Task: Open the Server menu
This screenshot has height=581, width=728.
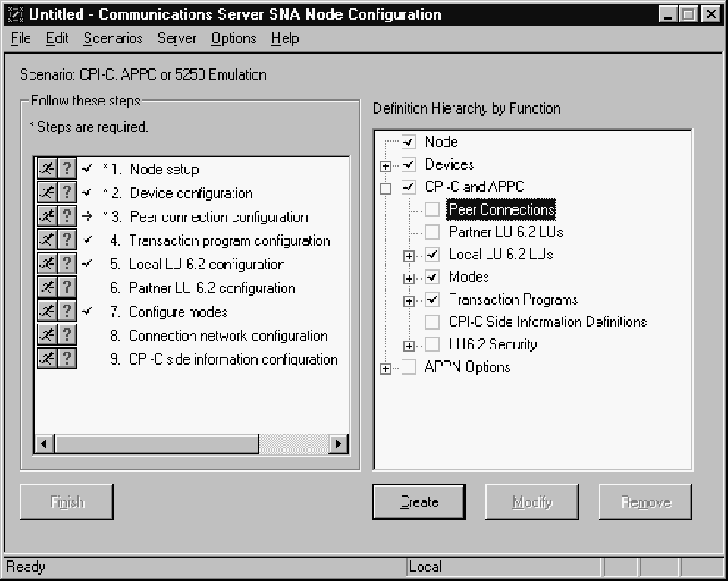Action: pos(177,38)
